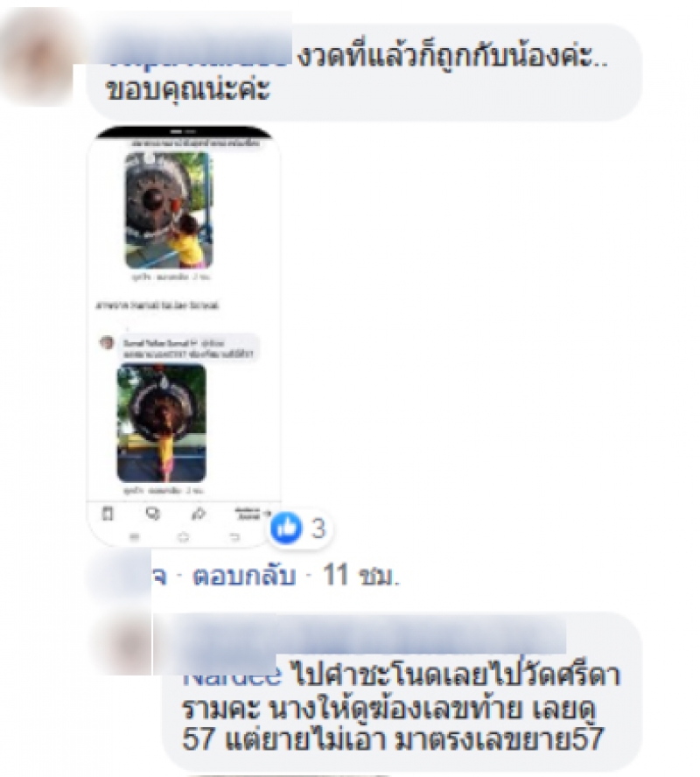
Task: Open upper gong photo with child in yellow
Action: [x=169, y=210]
